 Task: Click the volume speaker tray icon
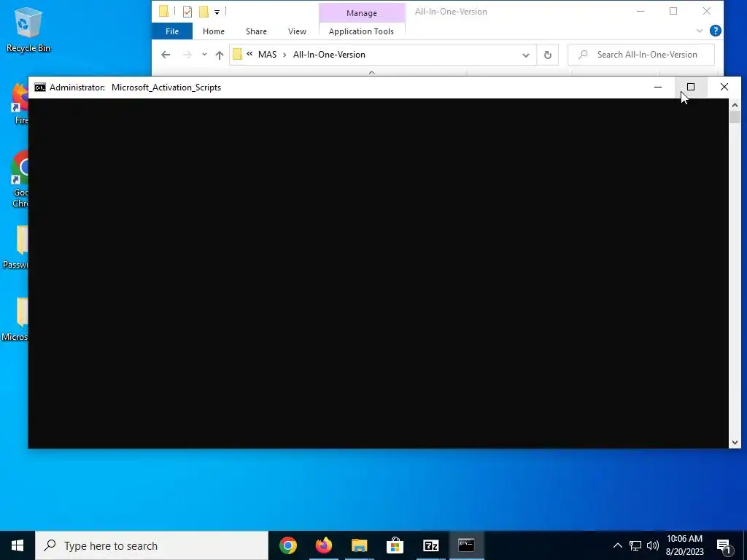653,545
